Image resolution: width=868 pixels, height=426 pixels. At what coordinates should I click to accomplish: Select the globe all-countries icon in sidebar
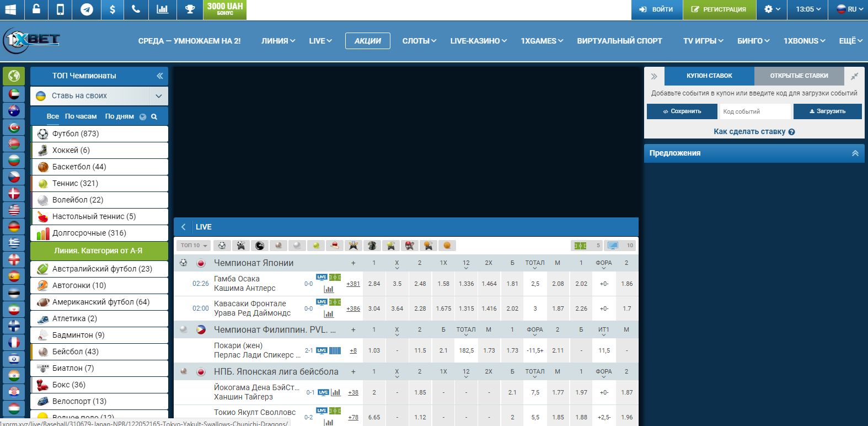click(x=14, y=76)
